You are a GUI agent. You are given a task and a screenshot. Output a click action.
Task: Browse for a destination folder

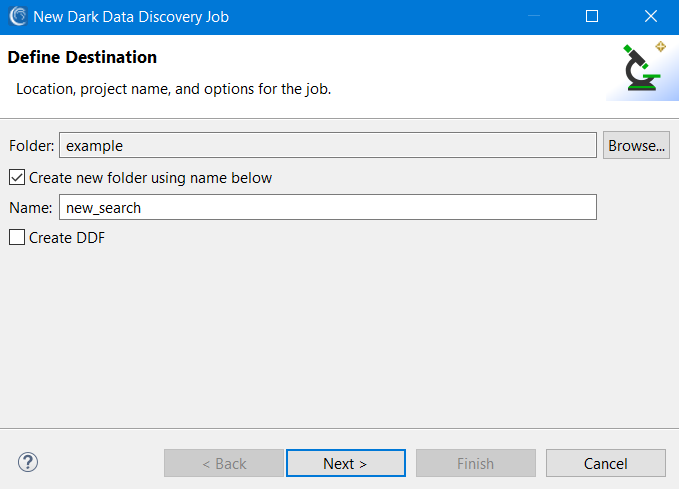click(x=636, y=146)
